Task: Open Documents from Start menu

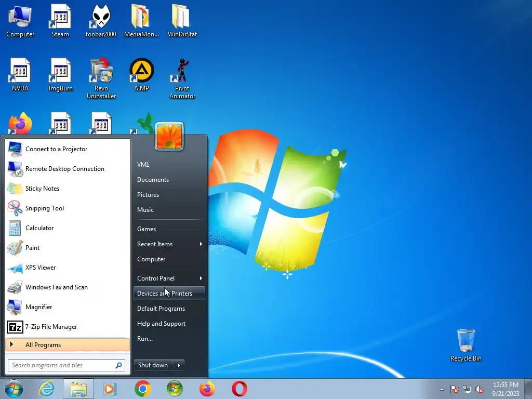Action: (169, 179)
